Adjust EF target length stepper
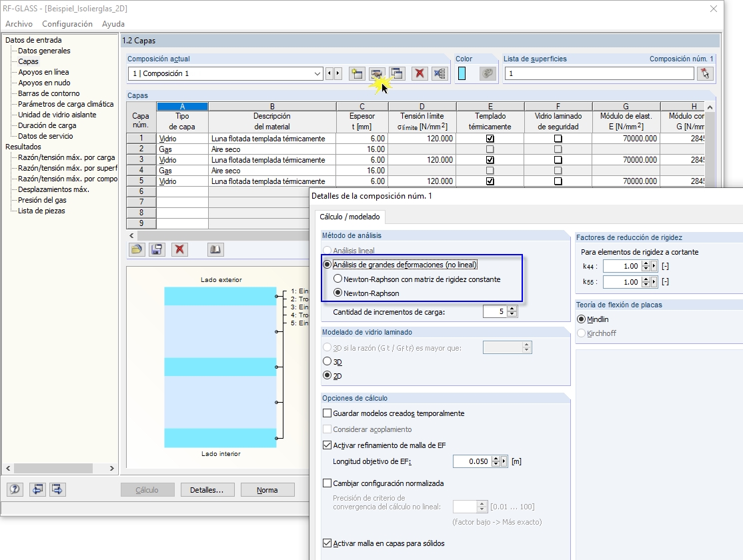 click(x=496, y=461)
